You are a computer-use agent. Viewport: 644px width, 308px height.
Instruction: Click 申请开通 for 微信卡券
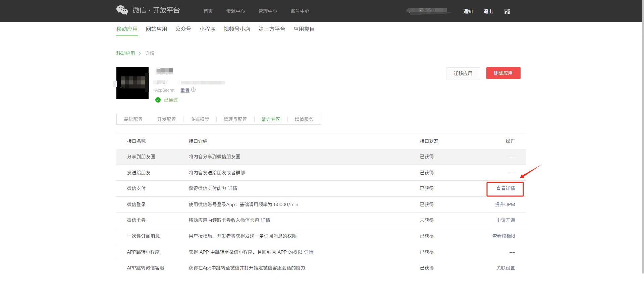coord(505,221)
